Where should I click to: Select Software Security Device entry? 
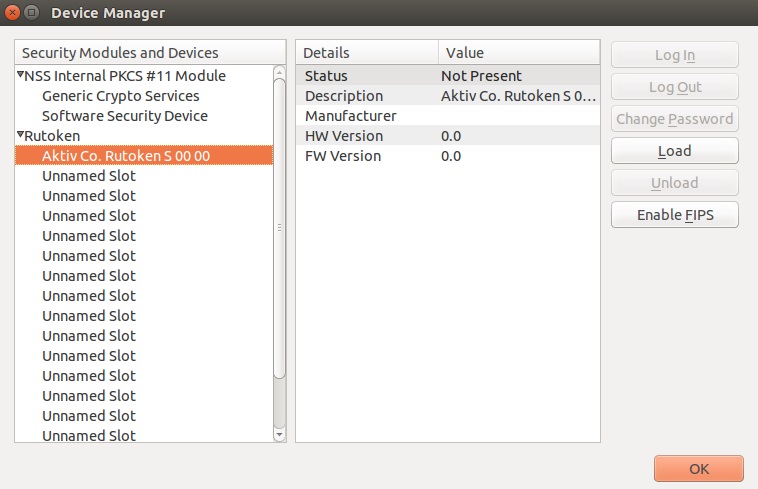tap(124, 116)
